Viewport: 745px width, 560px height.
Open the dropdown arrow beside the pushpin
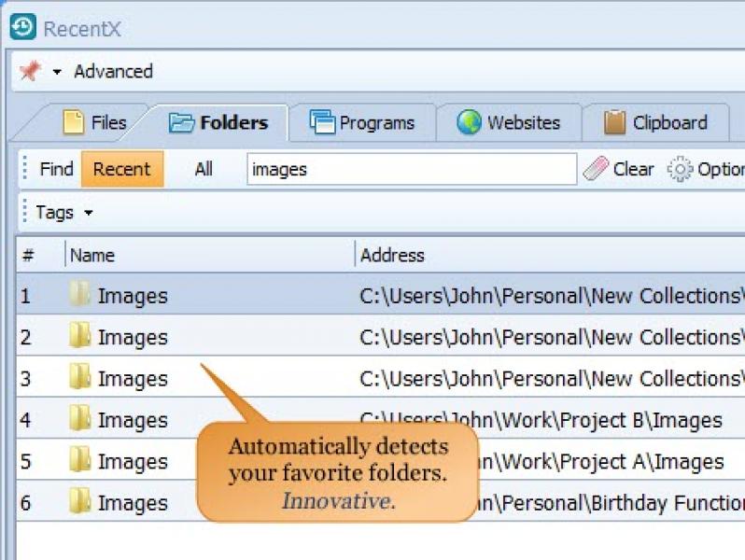(x=57, y=72)
